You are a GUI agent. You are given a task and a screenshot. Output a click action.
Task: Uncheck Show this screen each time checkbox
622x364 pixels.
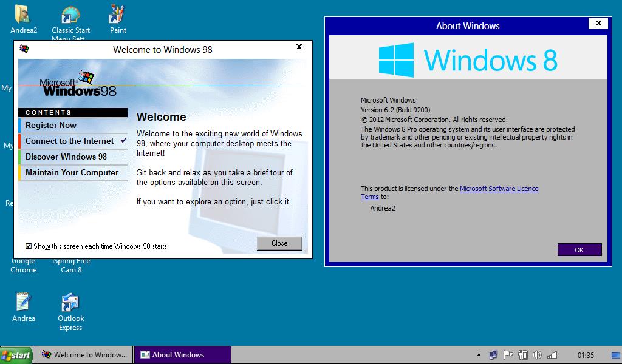pyautogui.click(x=29, y=246)
